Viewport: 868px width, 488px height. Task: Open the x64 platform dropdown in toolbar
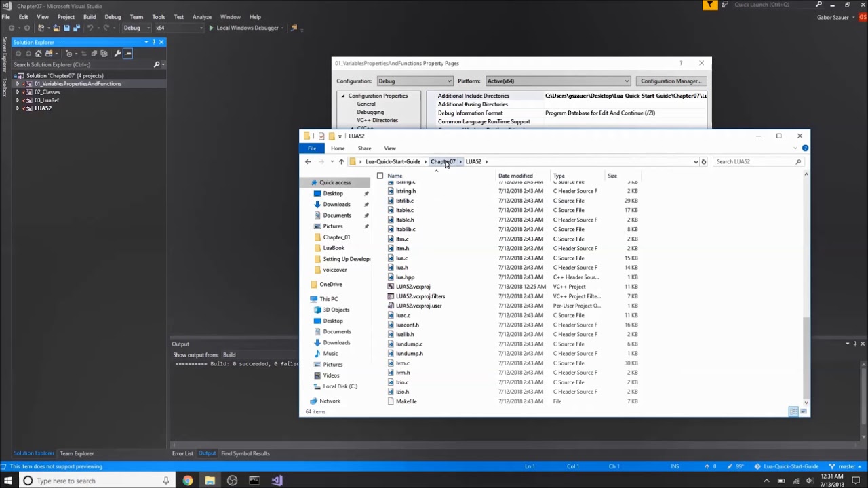(x=180, y=28)
